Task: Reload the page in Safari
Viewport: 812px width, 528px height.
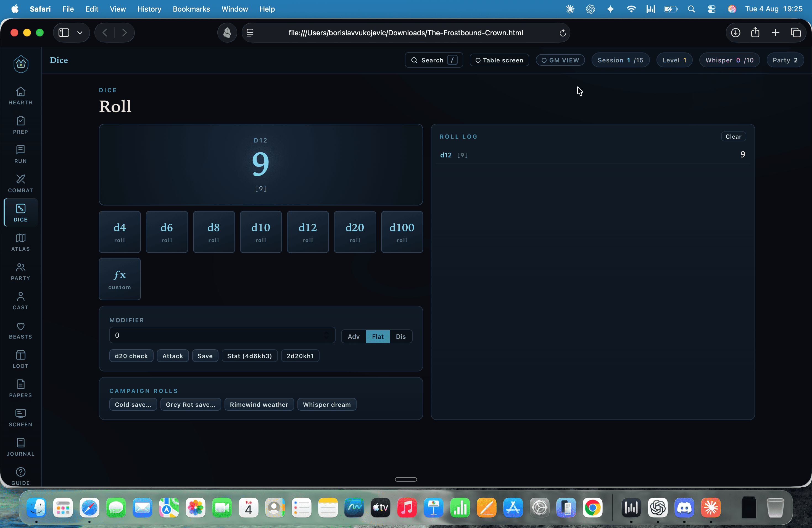Action: click(x=563, y=33)
